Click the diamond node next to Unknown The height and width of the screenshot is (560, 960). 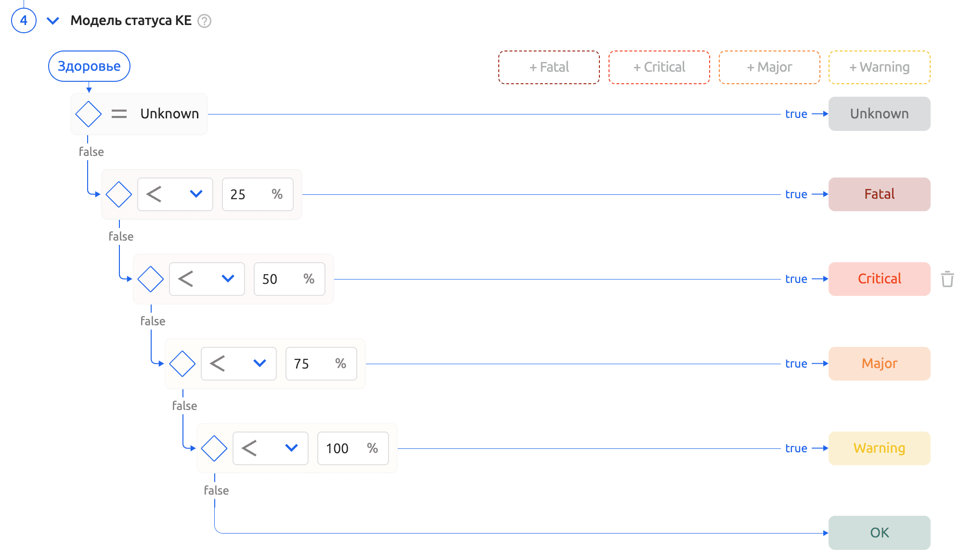(x=89, y=114)
